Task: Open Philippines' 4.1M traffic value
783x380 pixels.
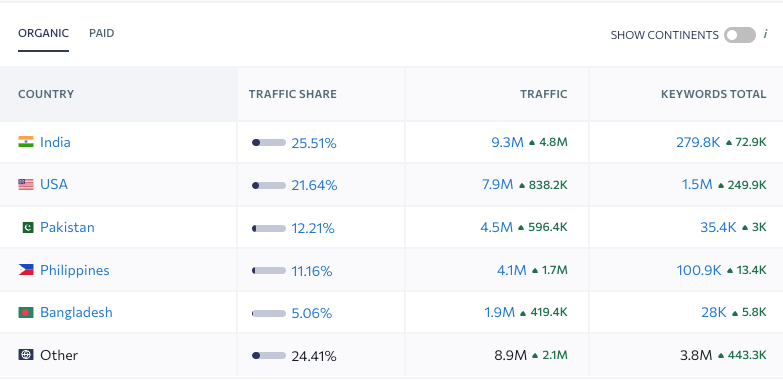Action: coord(511,270)
